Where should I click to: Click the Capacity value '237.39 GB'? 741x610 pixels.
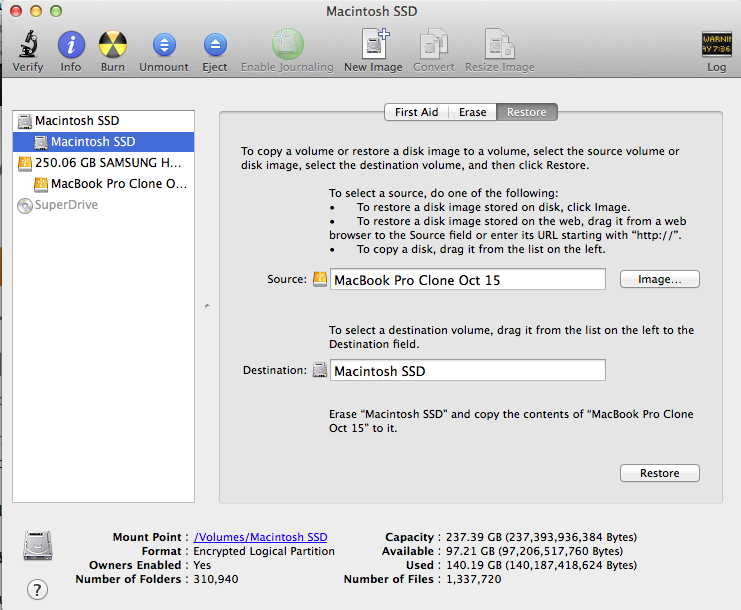(474, 537)
